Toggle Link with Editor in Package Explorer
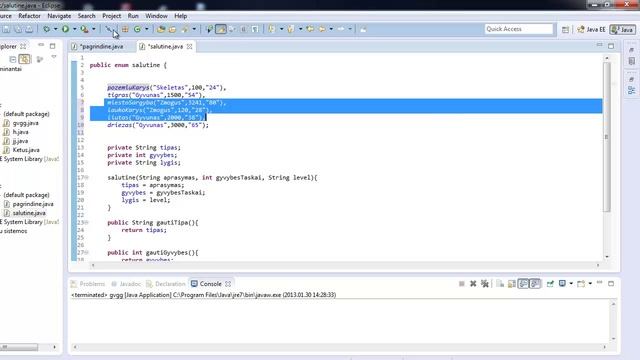The height and width of the screenshot is (360, 640). (24, 60)
